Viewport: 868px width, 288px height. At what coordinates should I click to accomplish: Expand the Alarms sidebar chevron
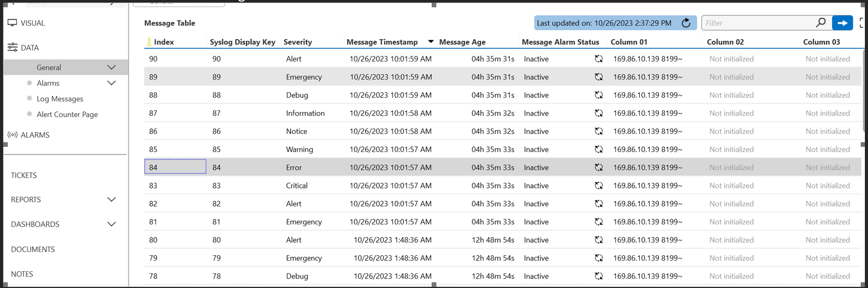(x=111, y=83)
